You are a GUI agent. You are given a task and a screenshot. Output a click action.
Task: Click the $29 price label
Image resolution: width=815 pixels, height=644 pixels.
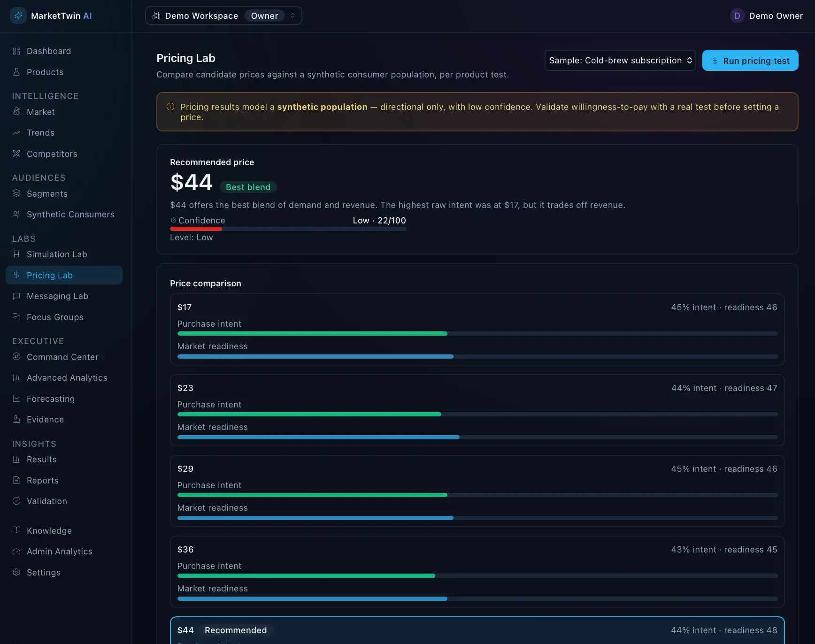tap(185, 469)
